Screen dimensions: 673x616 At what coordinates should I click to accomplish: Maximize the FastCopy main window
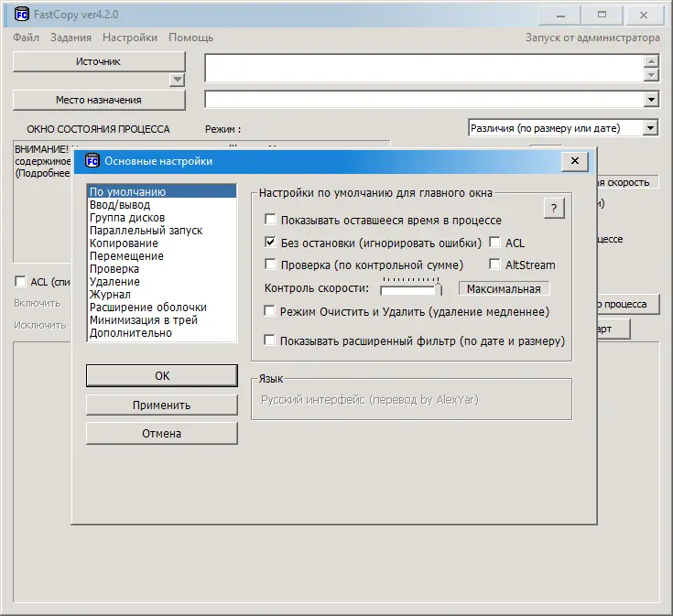pyautogui.click(x=602, y=16)
